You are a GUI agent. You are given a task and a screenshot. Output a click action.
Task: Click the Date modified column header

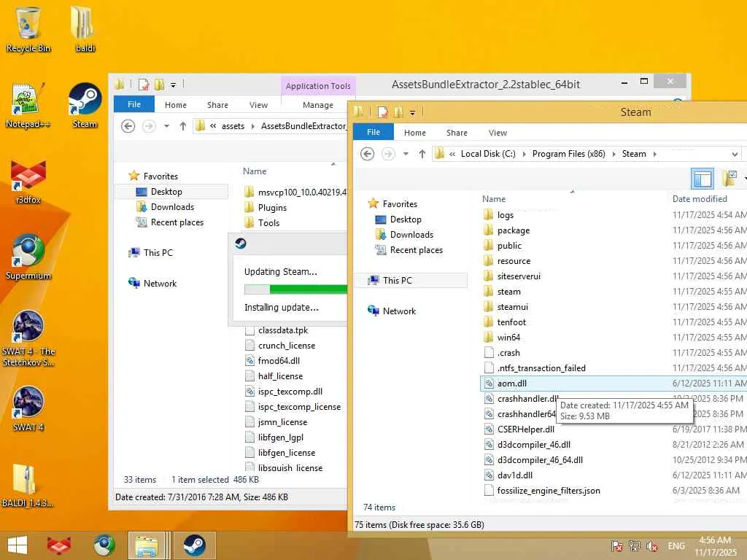click(700, 199)
